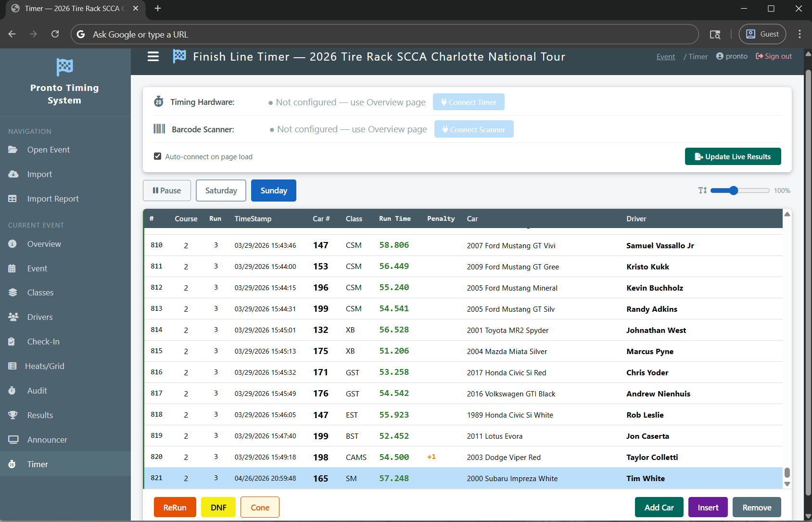The width and height of the screenshot is (812, 522).
Task: Click the Import cloud icon
Action: [x=13, y=174]
